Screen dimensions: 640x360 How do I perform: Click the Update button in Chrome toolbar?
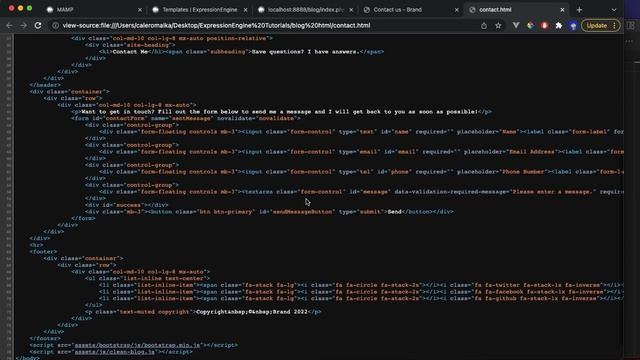point(596,25)
